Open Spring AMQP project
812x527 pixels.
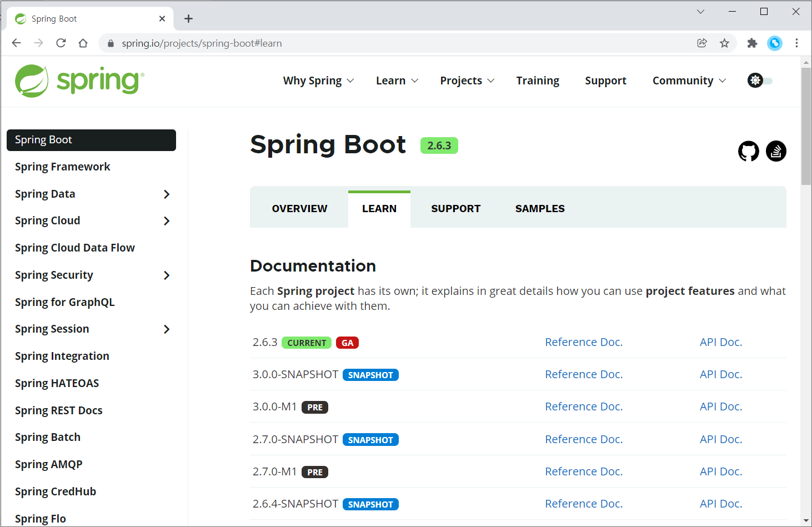point(48,464)
